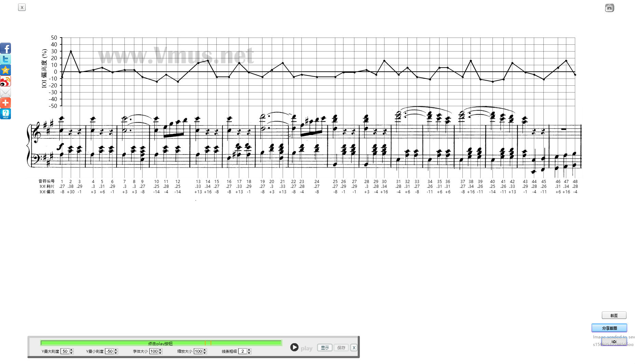Click the 截图 screenshot button

[614, 316]
